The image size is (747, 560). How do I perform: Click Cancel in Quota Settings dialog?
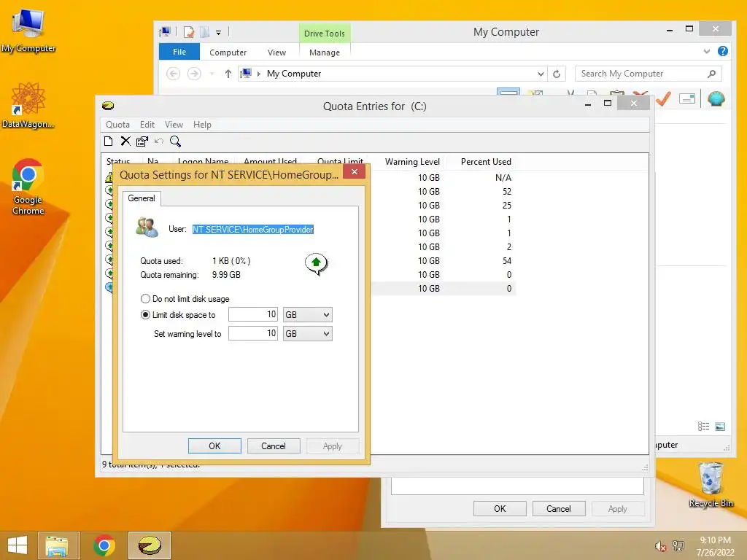(274, 446)
